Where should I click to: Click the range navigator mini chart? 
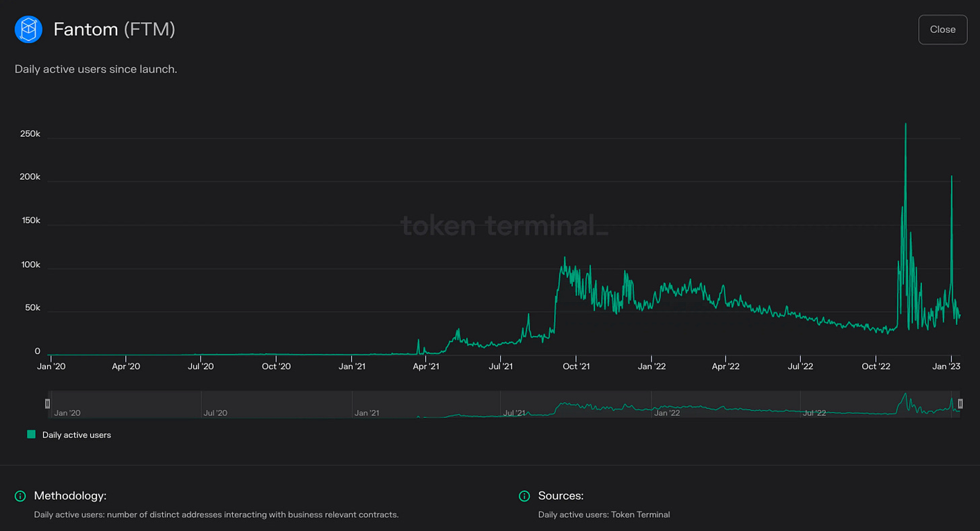[503, 404]
